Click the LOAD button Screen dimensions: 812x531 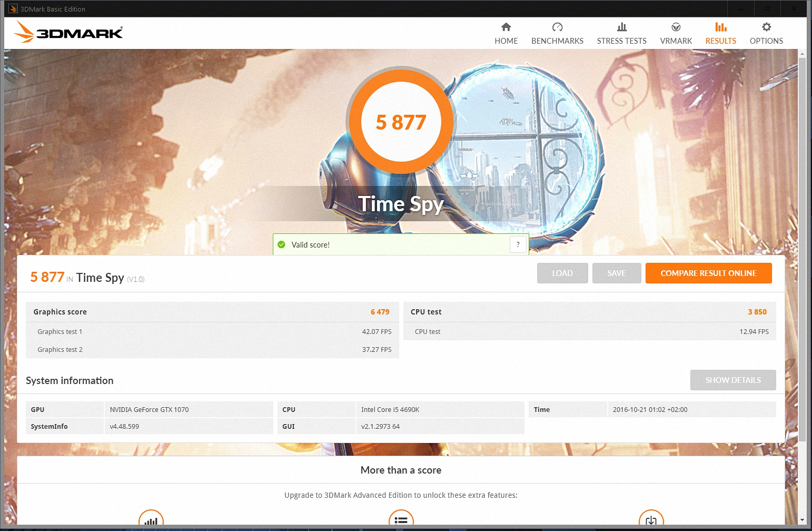click(562, 273)
